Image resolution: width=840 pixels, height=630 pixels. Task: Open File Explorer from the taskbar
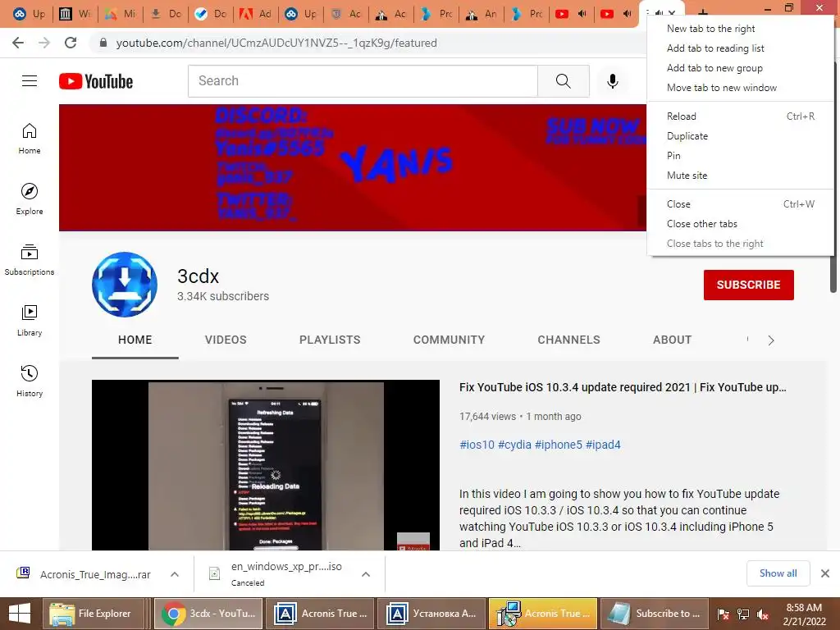tap(94, 614)
